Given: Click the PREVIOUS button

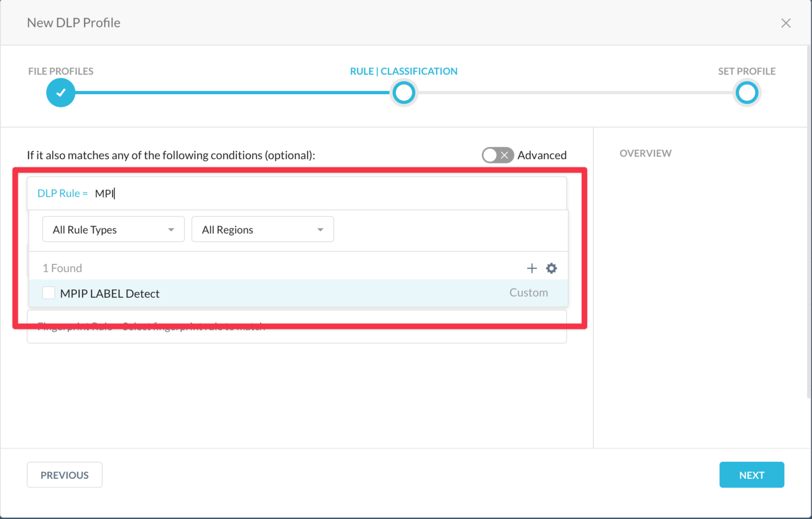Looking at the screenshot, I should (64, 475).
